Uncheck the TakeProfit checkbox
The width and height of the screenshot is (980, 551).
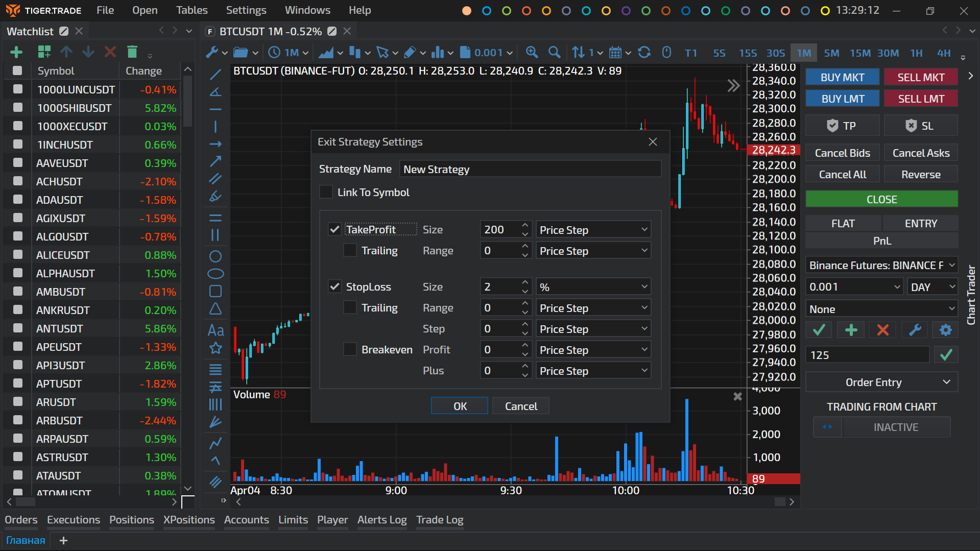(334, 230)
